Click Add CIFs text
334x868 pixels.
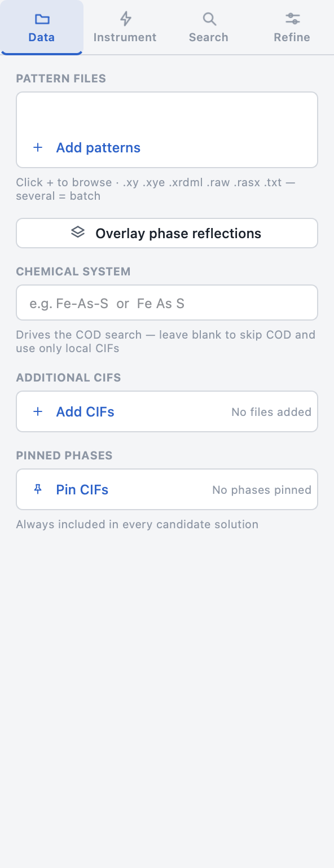tap(85, 412)
